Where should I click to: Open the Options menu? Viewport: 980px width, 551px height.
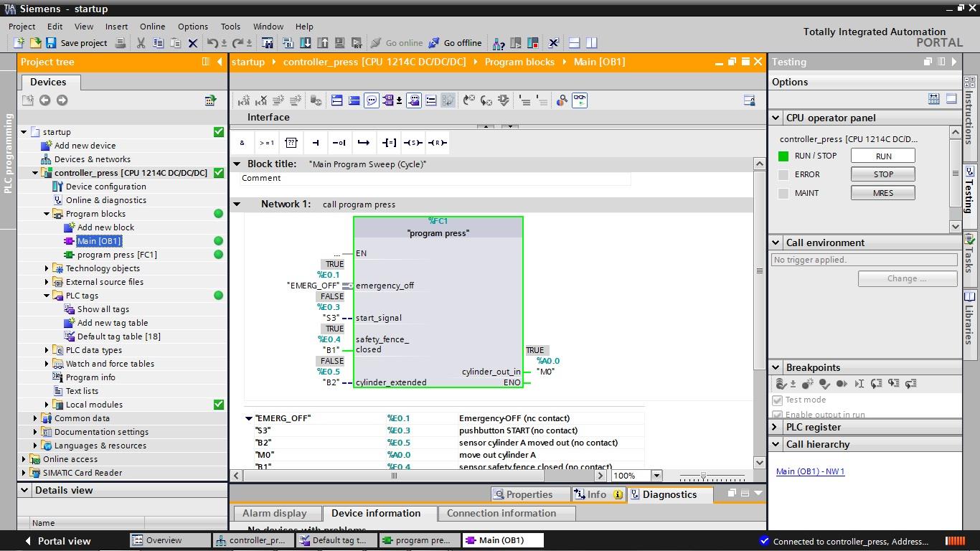(193, 27)
